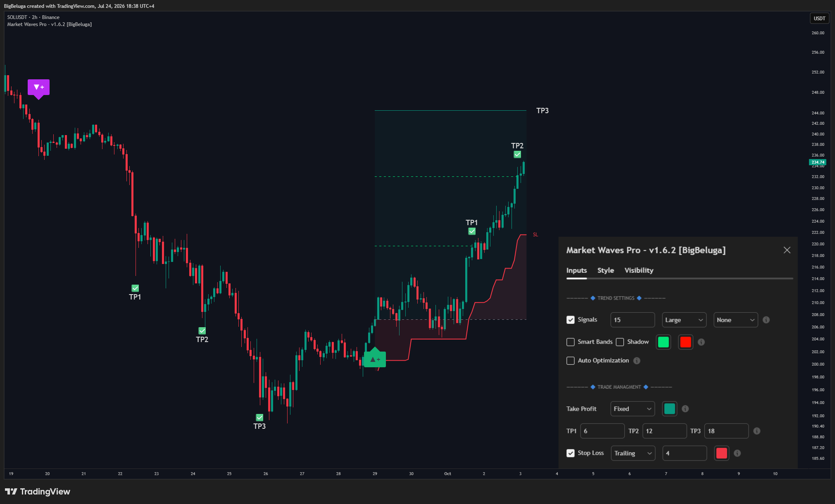Image resolution: width=835 pixels, height=504 pixels.
Task: Click the Stop Loss value field showing 4
Action: (685, 453)
